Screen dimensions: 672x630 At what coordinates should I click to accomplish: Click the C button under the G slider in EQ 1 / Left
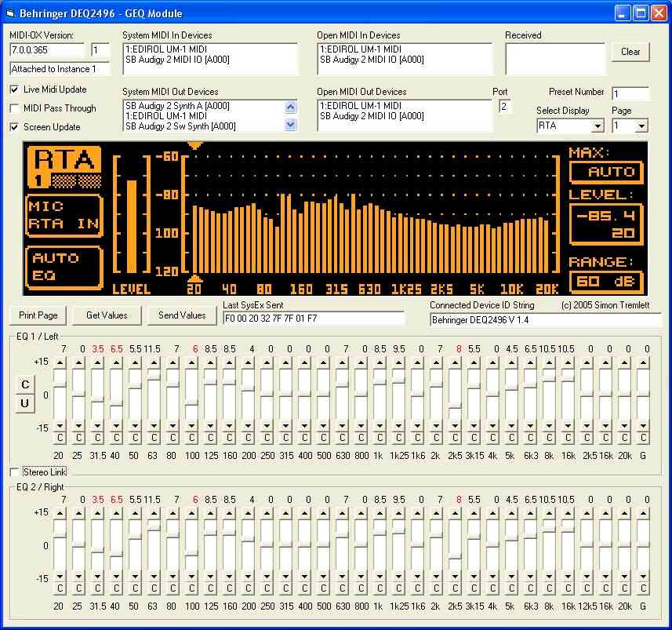643,438
